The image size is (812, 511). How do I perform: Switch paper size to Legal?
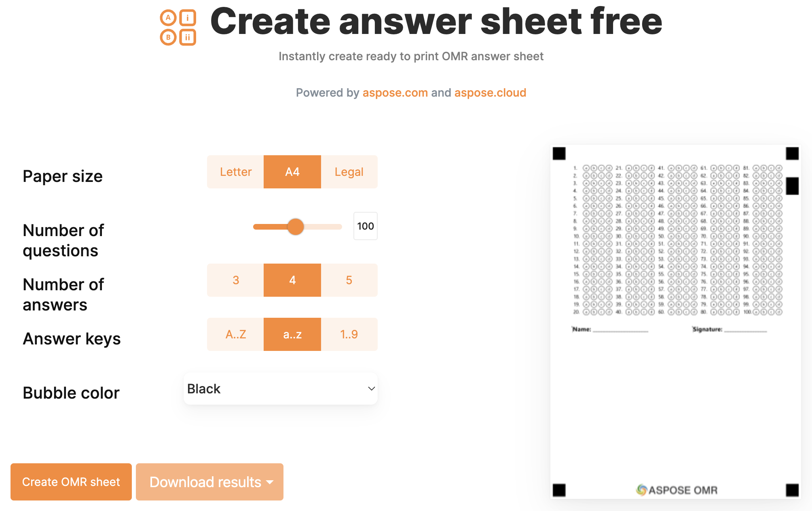pos(349,172)
